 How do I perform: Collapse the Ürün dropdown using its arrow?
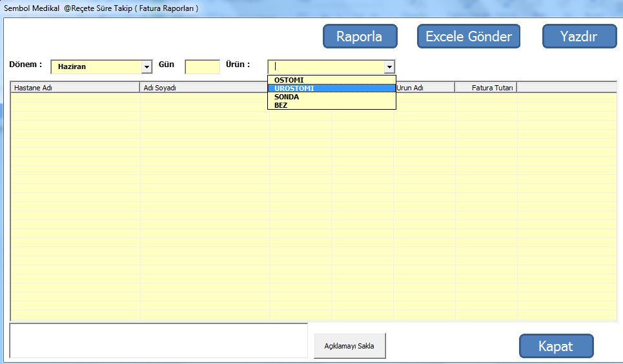tap(389, 66)
